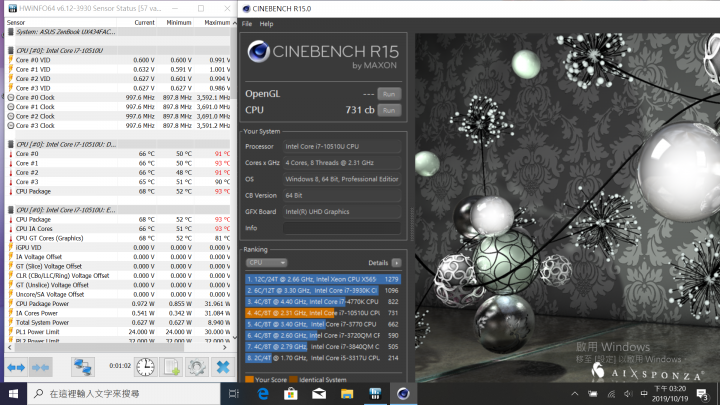Open Microsoft Edge from the taskbar
The height and width of the screenshot is (405, 720).
(263, 394)
